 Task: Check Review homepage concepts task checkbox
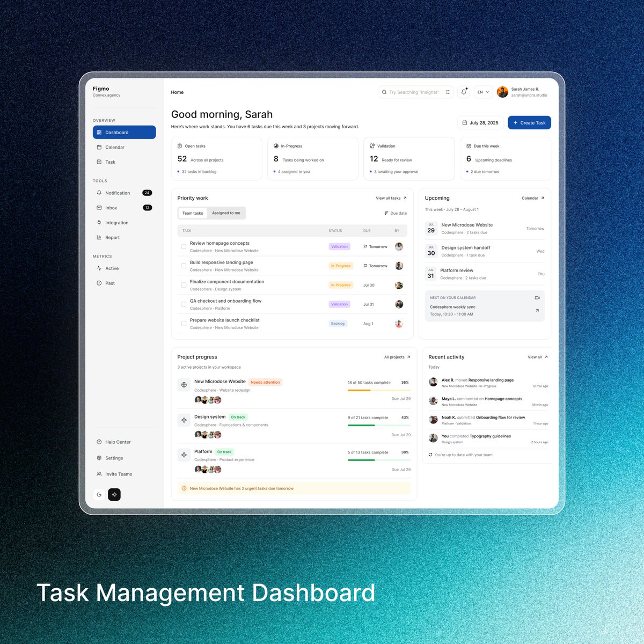[184, 247]
